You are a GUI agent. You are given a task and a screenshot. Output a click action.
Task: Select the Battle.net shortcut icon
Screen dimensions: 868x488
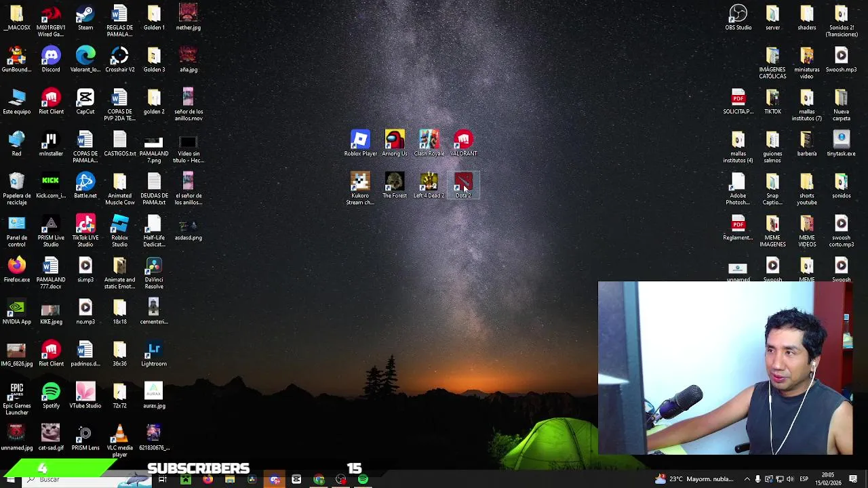click(85, 186)
